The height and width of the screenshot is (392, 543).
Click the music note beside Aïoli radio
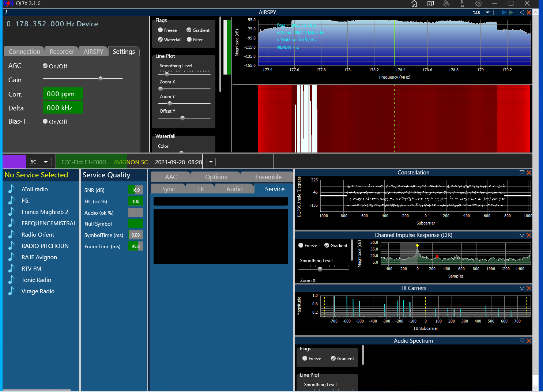[12, 189]
